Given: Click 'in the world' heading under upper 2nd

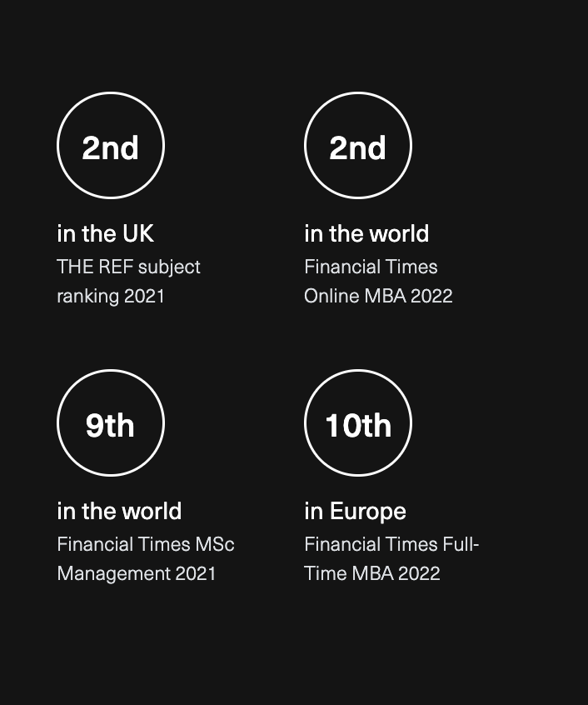Looking at the screenshot, I should 366,234.
